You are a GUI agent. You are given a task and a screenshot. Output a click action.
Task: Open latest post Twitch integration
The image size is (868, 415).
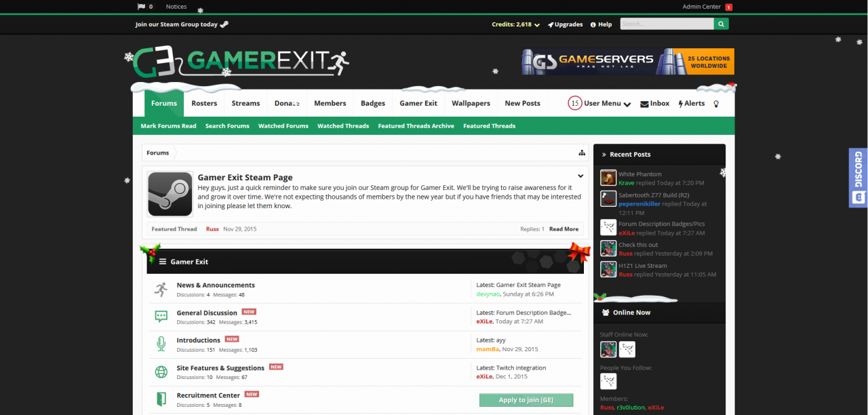click(x=521, y=368)
